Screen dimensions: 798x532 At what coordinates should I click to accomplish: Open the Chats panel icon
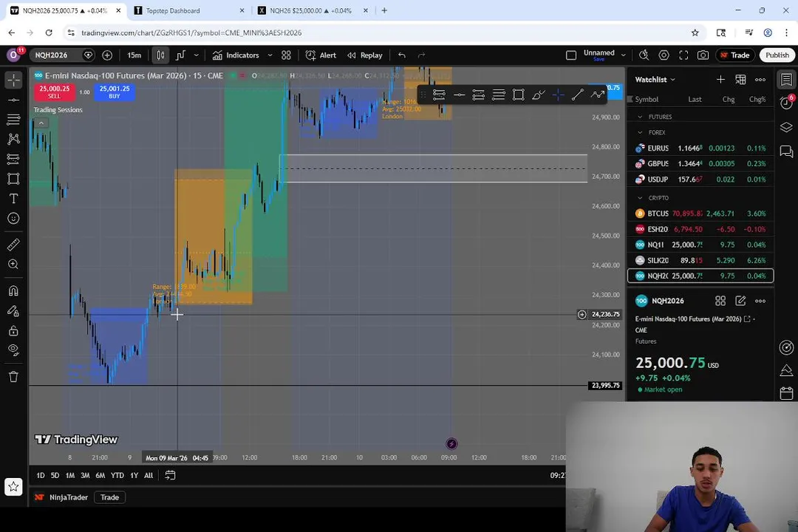(x=786, y=151)
